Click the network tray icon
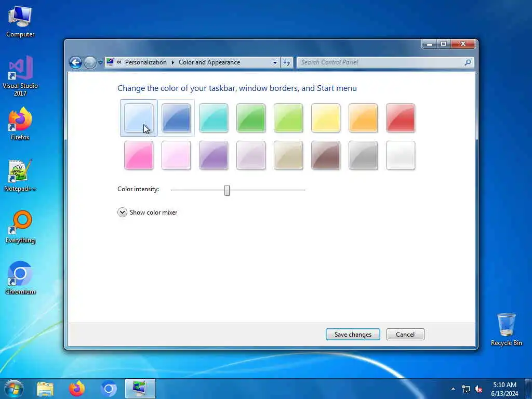 (466, 389)
